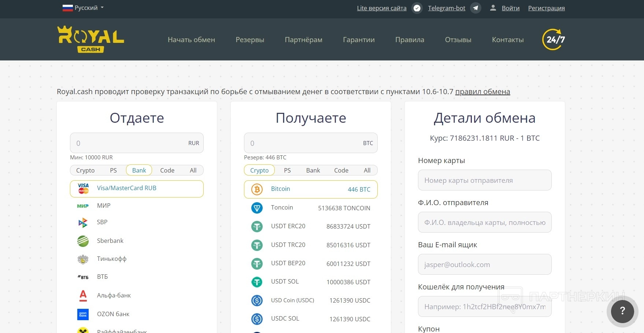Click the Альфа-банк red A icon
Image resolution: width=644 pixels, height=333 pixels.
(x=83, y=296)
